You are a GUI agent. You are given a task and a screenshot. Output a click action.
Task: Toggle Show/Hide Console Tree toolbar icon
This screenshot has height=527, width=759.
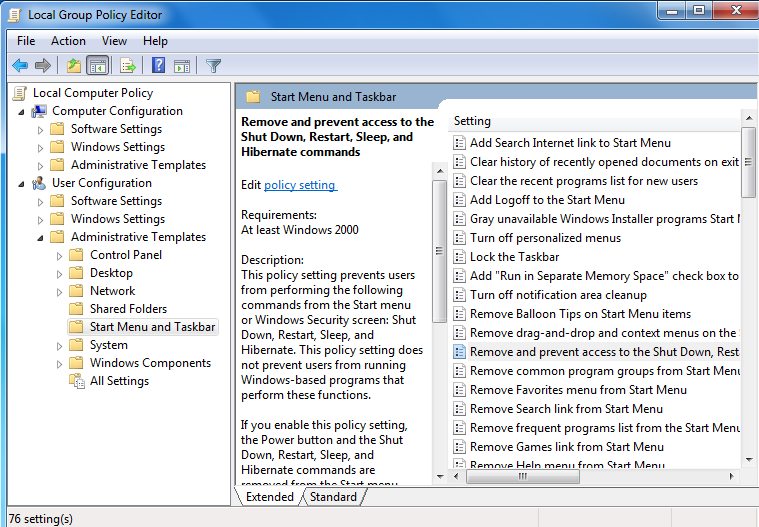coord(98,65)
